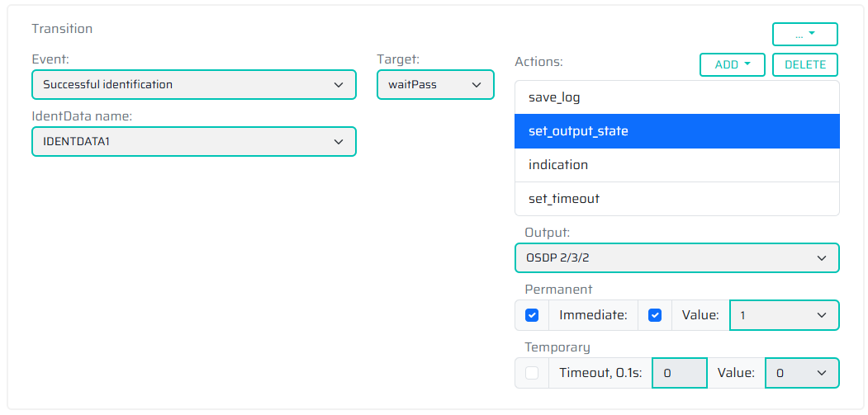
Task: Click the chevron arrow of Event dropdown
Action: pos(339,84)
